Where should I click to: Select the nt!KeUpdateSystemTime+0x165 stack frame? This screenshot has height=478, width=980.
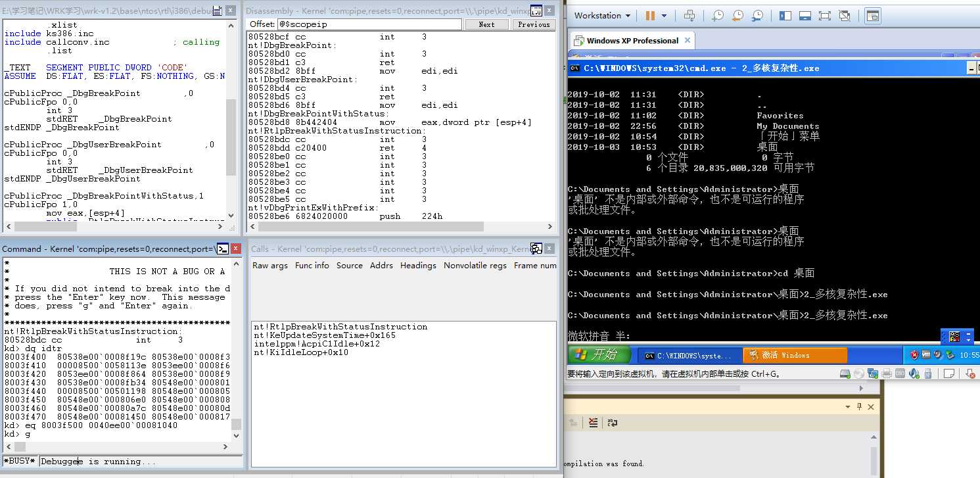point(325,335)
